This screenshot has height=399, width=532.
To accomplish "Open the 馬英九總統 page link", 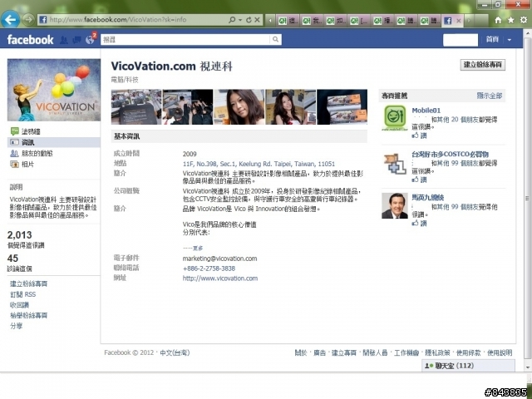I will tap(427, 198).
